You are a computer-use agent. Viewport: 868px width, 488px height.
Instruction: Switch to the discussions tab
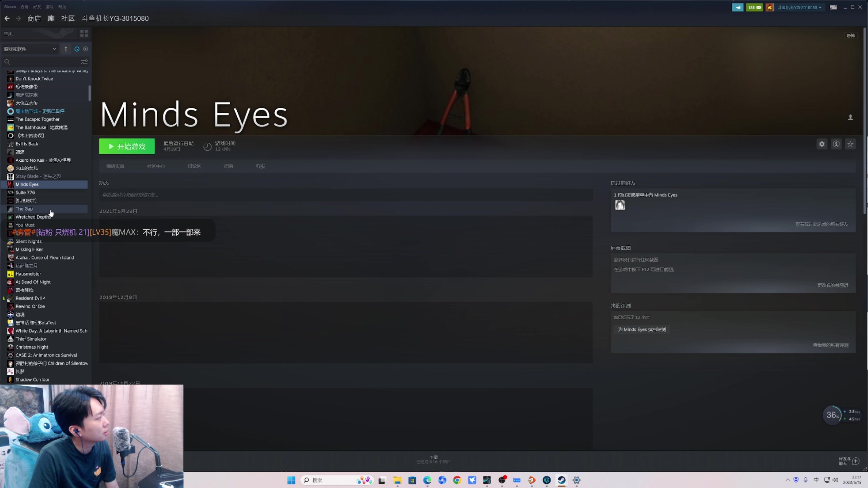click(x=194, y=166)
